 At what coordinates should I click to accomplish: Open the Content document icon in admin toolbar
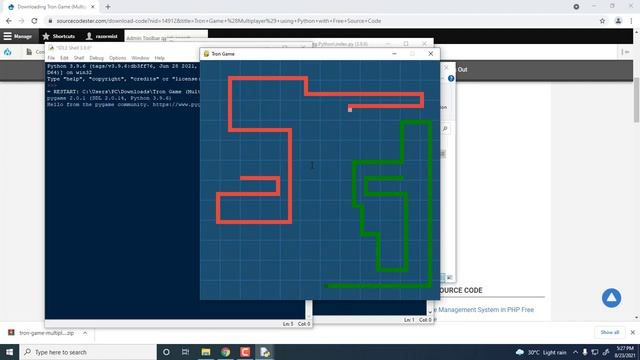point(29,52)
